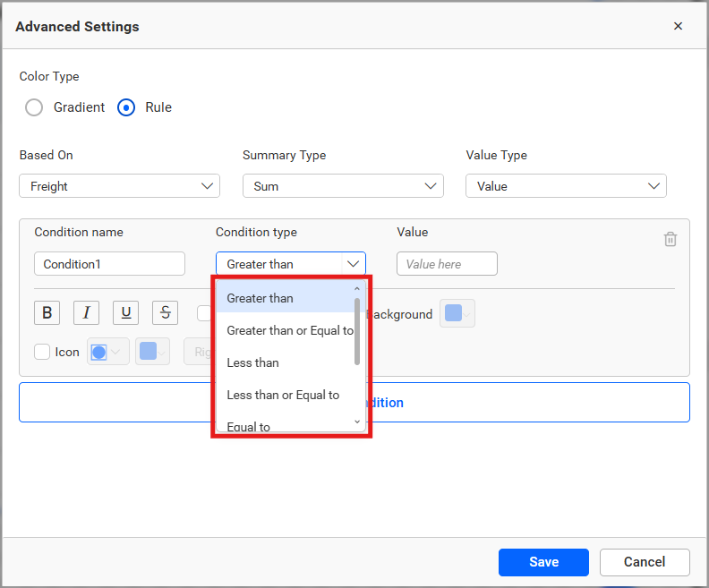Expand the Summary Type dropdown
Image resolution: width=709 pixels, height=588 pixels.
[x=343, y=186]
